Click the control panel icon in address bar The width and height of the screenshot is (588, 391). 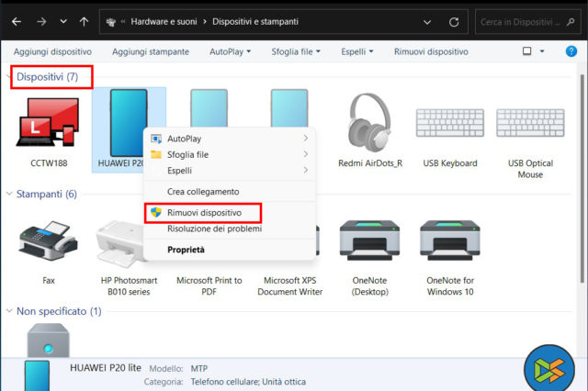(x=110, y=22)
